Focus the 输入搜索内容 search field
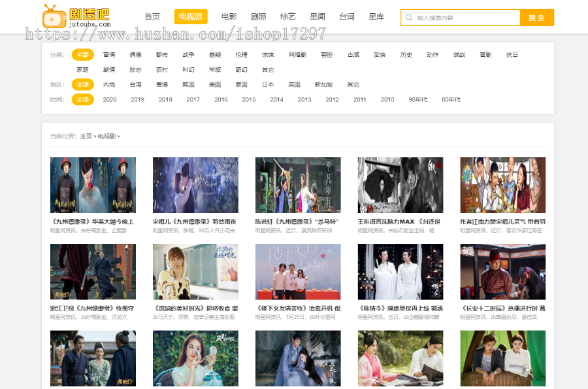This screenshot has height=389, width=588. 465,18
